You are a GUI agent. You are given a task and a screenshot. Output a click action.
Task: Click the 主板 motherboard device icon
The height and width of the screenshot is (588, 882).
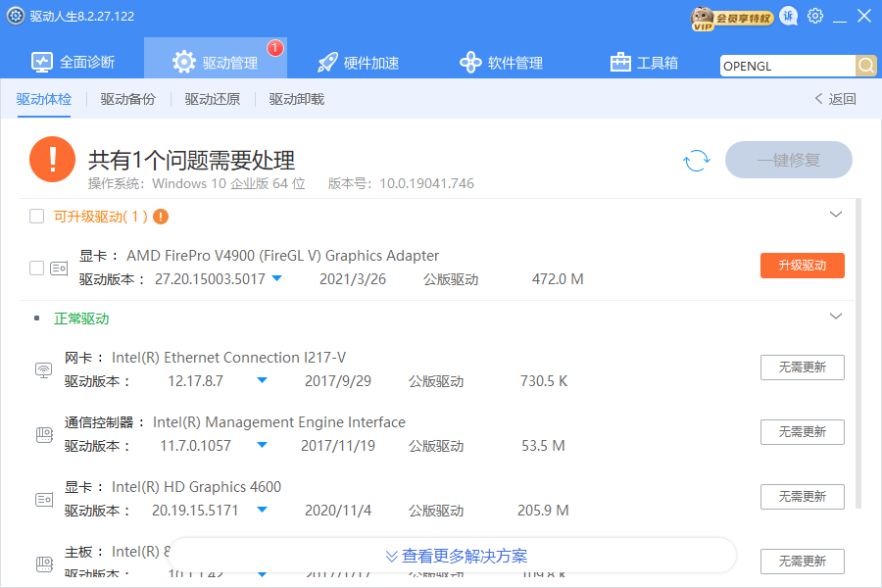(x=44, y=563)
